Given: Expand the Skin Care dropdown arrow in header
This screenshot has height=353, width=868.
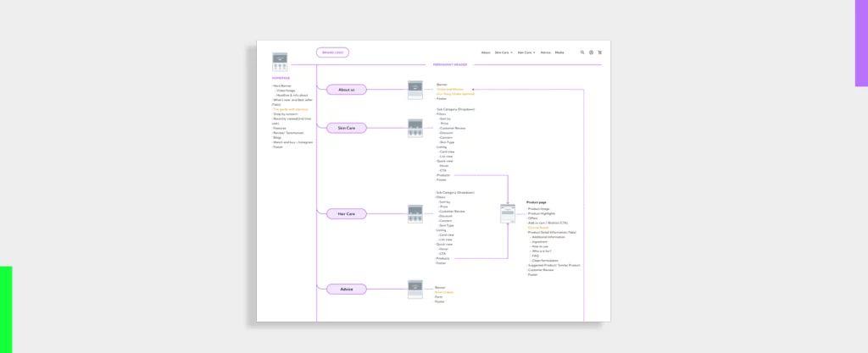Looking at the screenshot, I should [x=511, y=52].
